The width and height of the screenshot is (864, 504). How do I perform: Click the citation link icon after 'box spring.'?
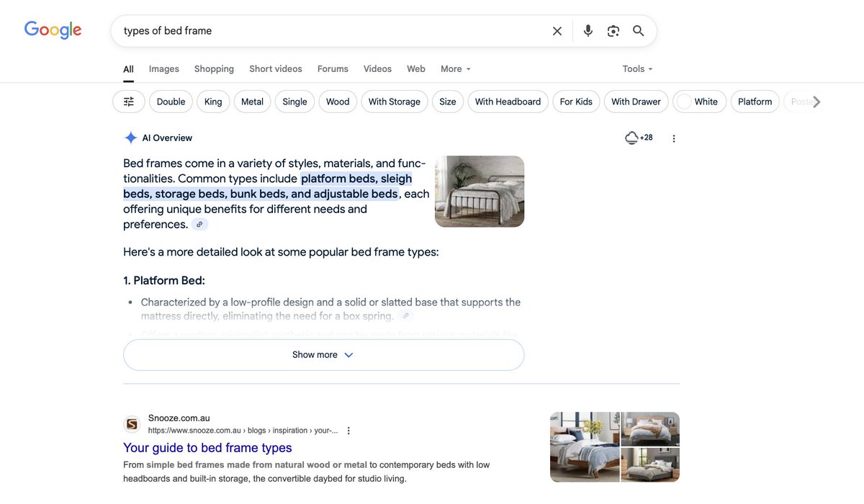click(406, 316)
